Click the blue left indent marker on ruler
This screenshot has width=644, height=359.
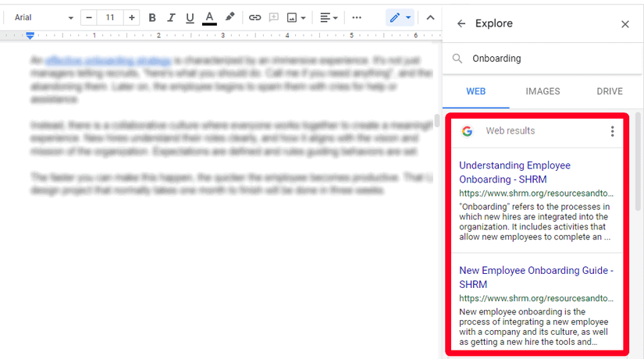[x=30, y=36]
